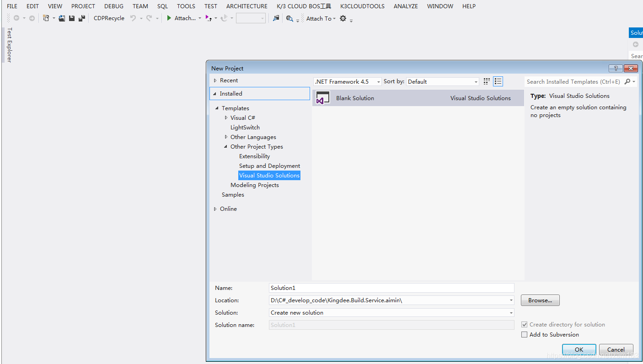The height and width of the screenshot is (364, 643).
Task: Click the purple step debug icon
Action: [209, 18]
